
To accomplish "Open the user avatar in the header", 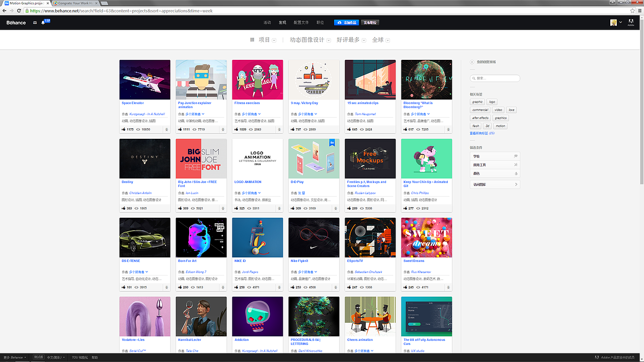I will [x=613, y=23].
